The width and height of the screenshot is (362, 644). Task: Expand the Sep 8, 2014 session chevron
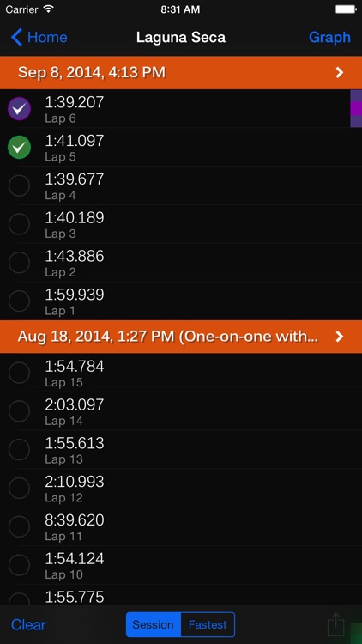pos(340,73)
